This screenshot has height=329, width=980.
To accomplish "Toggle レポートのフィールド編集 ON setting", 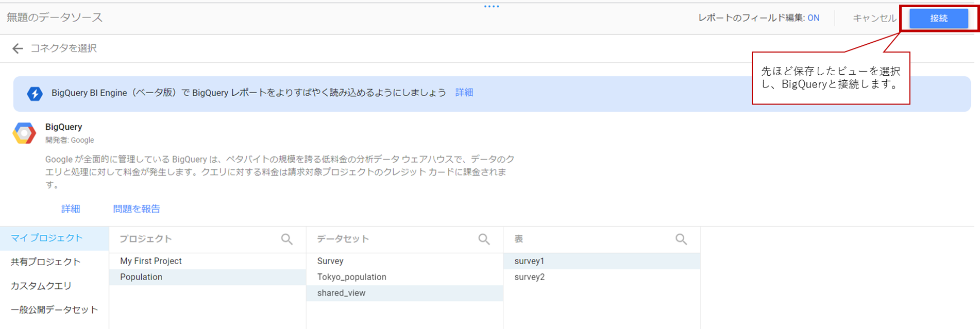I will [813, 18].
